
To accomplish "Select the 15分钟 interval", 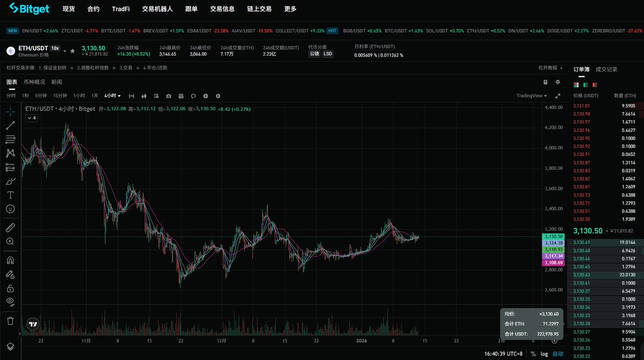I will point(60,96).
